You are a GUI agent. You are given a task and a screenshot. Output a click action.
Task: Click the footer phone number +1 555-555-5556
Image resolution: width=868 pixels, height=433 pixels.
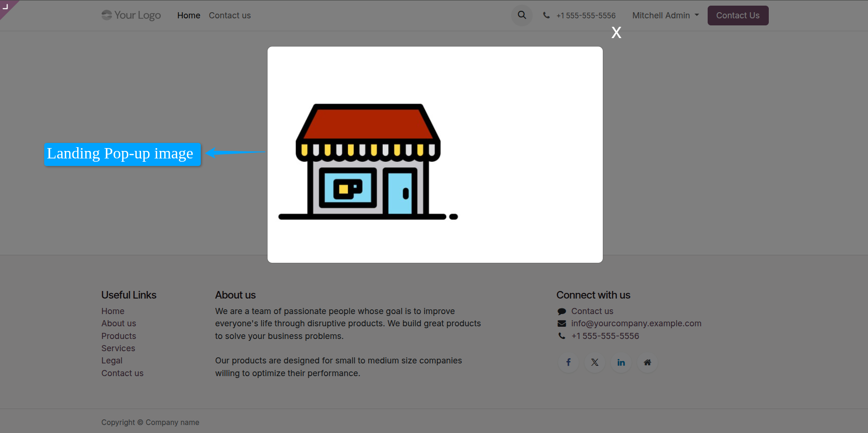coord(605,336)
